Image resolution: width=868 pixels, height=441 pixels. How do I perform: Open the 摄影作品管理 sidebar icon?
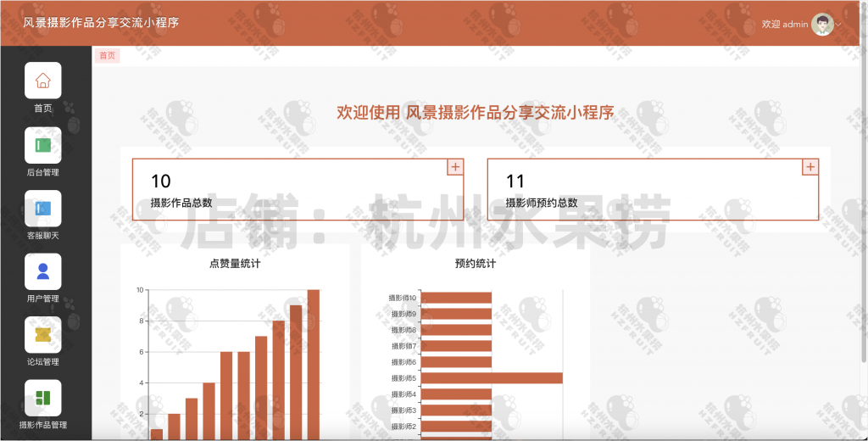pyautogui.click(x=42, y=398)
